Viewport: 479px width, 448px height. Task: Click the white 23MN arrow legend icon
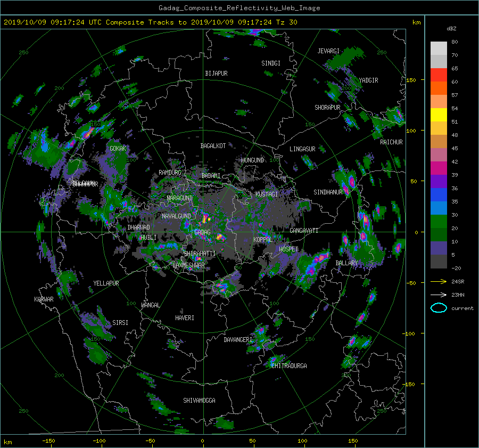click(439, 295)
